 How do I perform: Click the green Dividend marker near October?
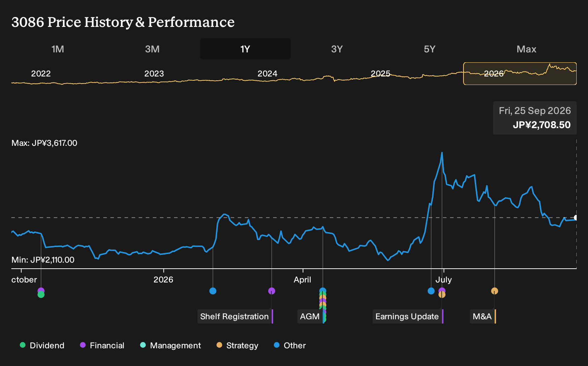coord(41,294)
